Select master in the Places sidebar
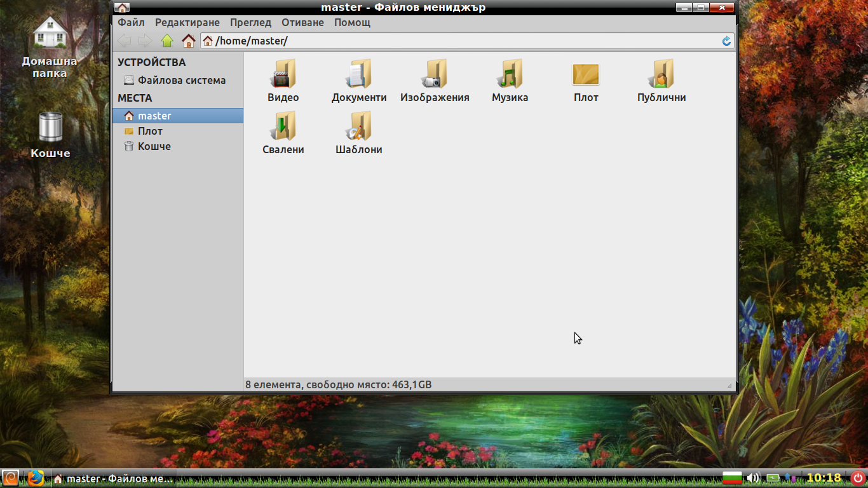The width and height of the screenshot is (868, 488). [x=178, y=116]
